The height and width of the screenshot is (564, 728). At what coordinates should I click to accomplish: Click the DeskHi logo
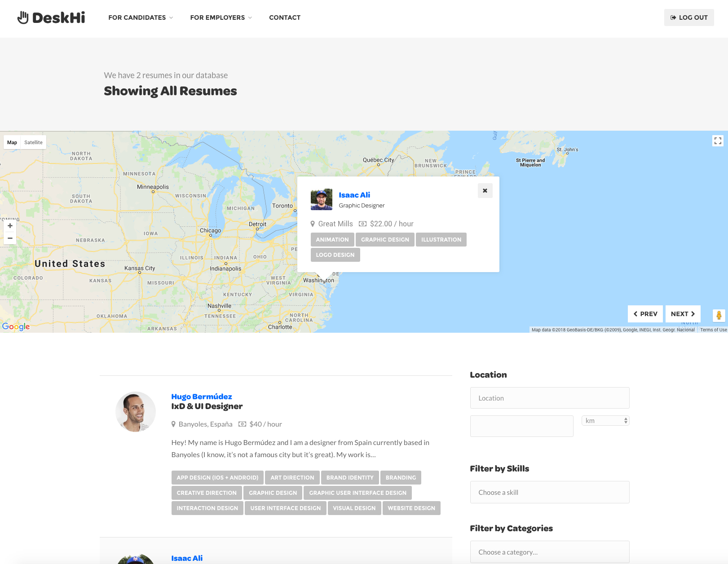tap(51, 18)
